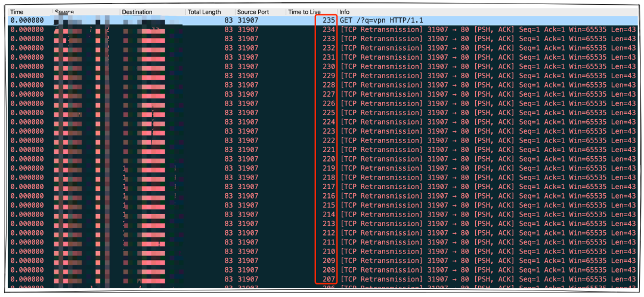Screen dimensions: 644x297
Task: Select the packet row with TTL 230
Action: 477,67
